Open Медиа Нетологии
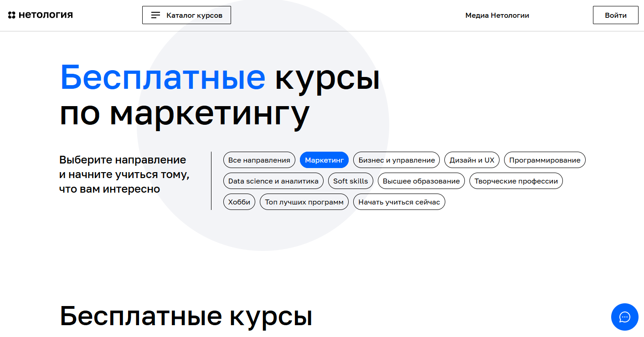 pyautogui.click(x=497, y=15)
